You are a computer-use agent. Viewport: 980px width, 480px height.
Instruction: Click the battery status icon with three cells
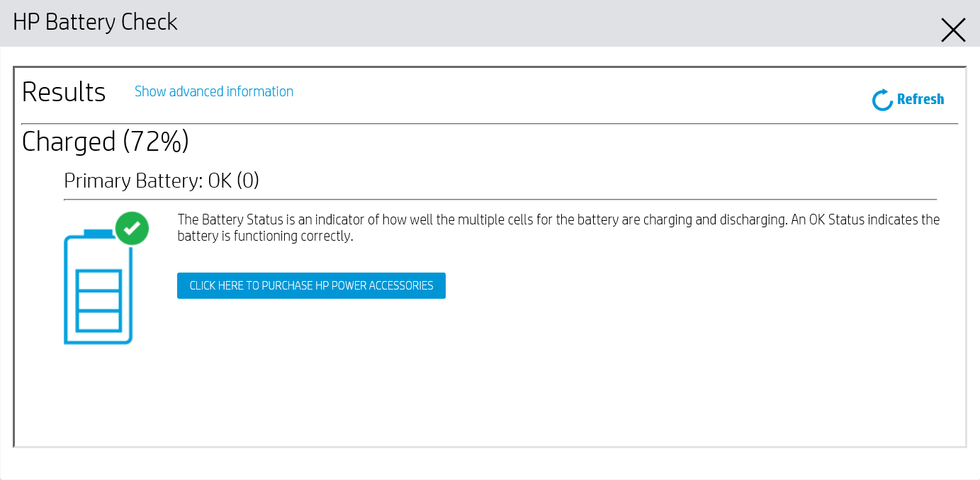(98, 287)
